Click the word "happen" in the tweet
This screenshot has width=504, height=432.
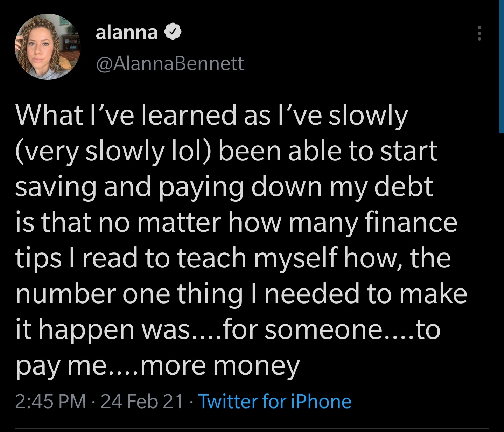pos(86,330)
